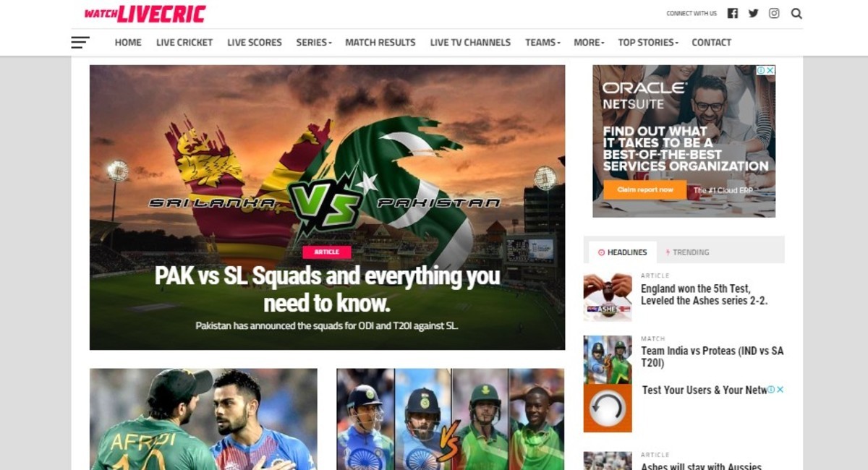The width and height of the screenshot is (868, 470).
Task: Open the Twitter profile icon
Action: pyautogui.click(x=753, y=13)
